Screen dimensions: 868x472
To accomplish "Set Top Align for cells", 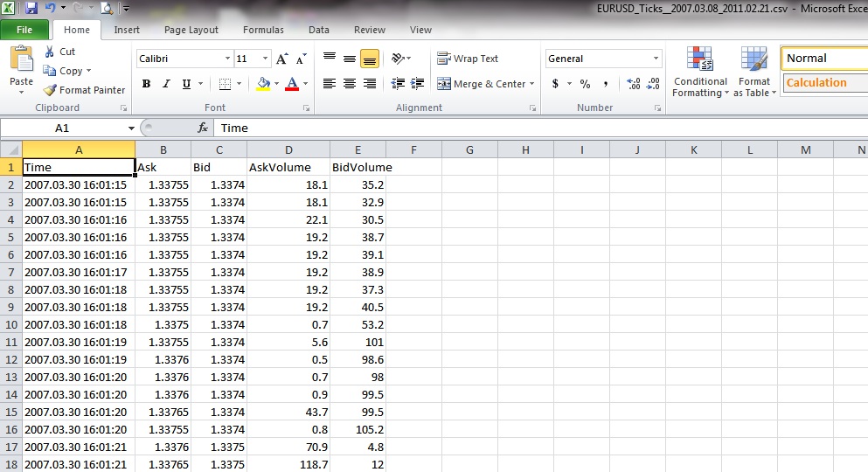I will tap(330, 58).
